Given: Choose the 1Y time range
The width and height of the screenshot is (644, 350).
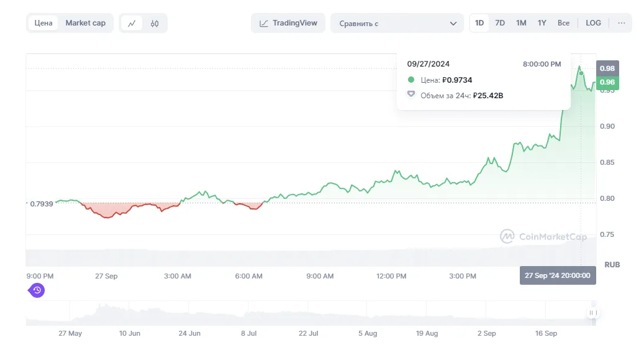Looking at the screenshot, I should pos(542,23).
